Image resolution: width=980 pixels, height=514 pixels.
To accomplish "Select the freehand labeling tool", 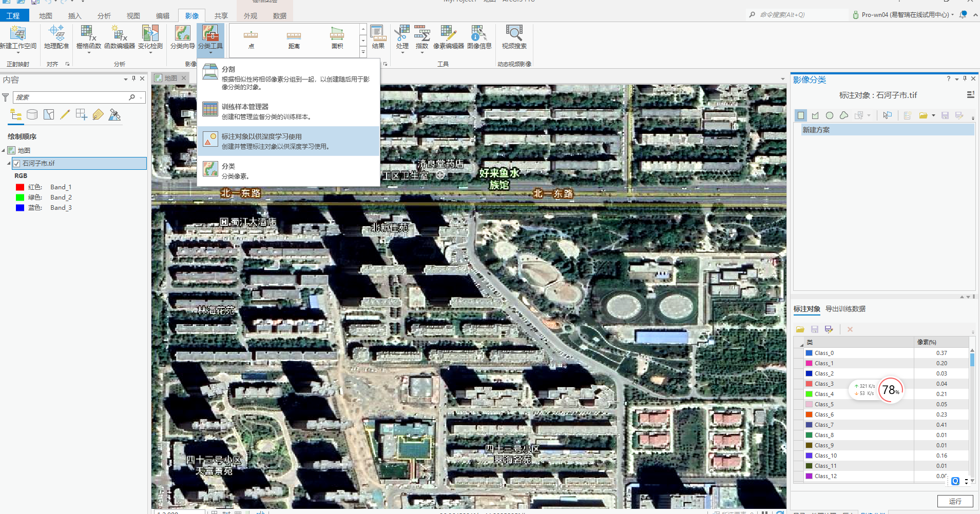I will pos(844,115).
